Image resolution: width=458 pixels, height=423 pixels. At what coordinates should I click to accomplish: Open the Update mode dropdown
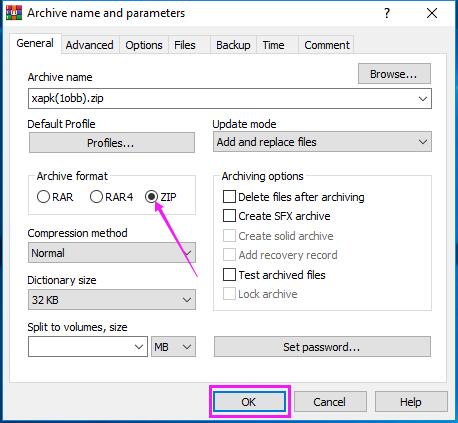click(322, 142)
